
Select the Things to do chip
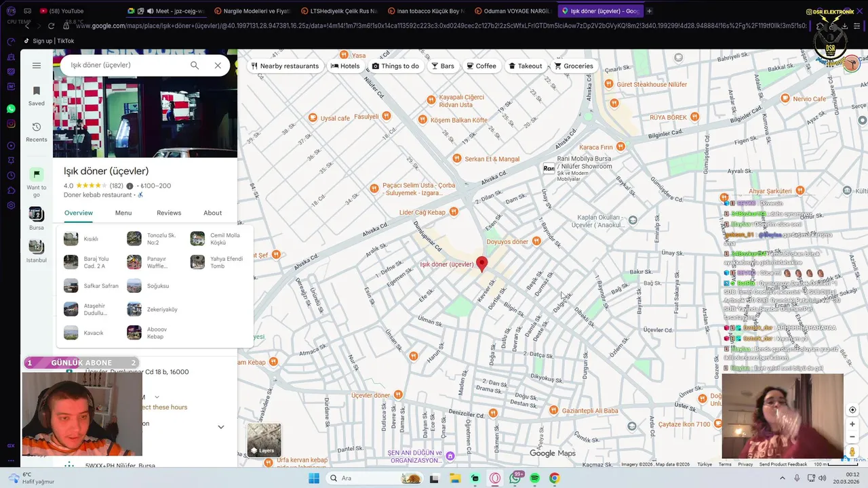tap(395, 66)
